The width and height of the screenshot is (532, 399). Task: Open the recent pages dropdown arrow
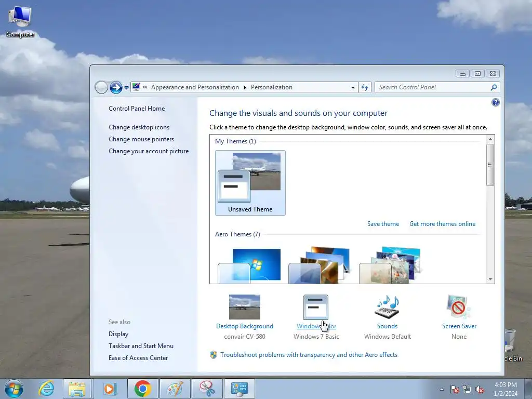126,88
